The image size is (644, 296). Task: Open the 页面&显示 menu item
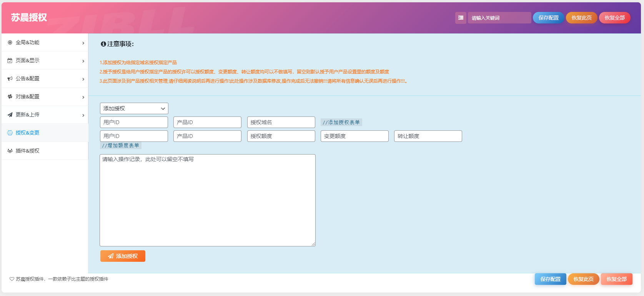45,60
